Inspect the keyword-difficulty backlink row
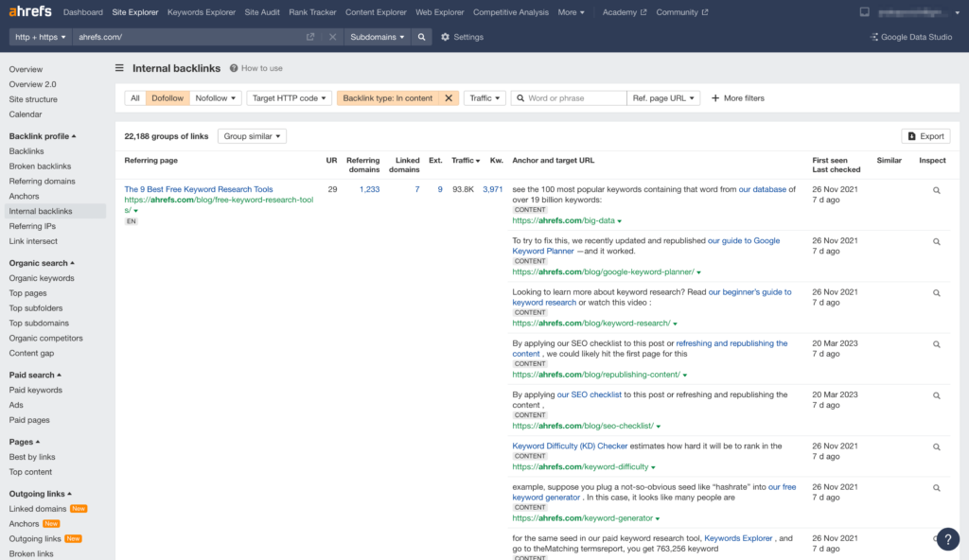Image resolution: width=969 pixels, height=560 pixels. click(x=936, y=446)
